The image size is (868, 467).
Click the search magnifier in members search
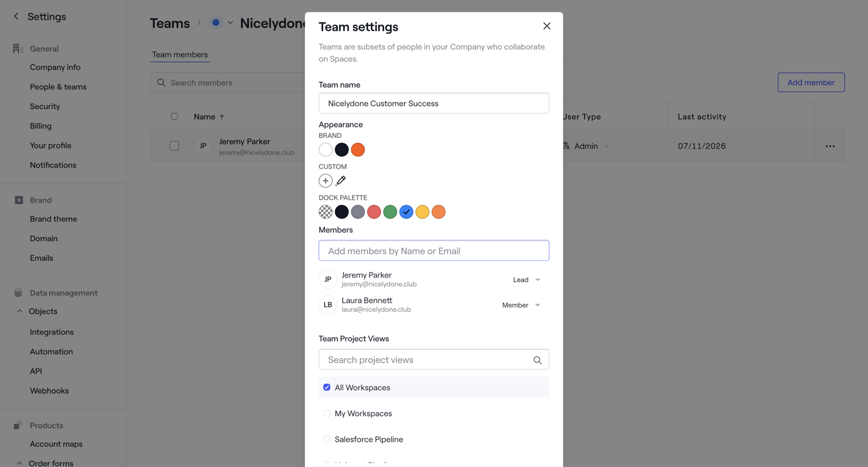(161, 83)
